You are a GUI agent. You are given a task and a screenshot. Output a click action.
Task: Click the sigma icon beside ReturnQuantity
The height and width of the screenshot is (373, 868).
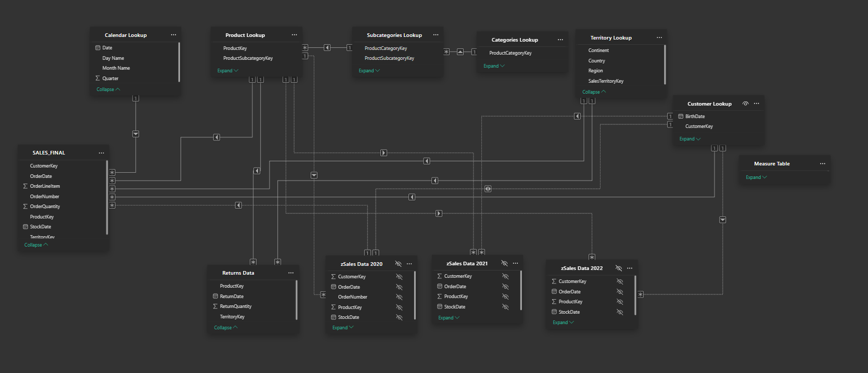(215, 306)
